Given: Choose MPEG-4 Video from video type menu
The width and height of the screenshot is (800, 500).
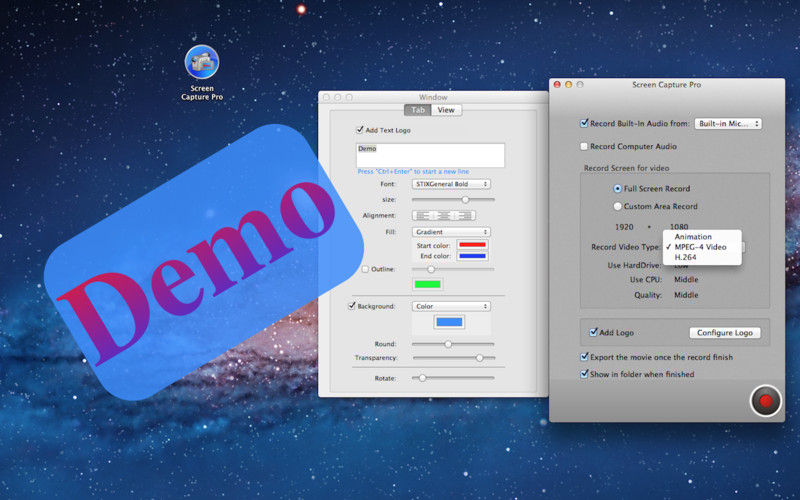Looking at the screenshot, I should point(702,247).
